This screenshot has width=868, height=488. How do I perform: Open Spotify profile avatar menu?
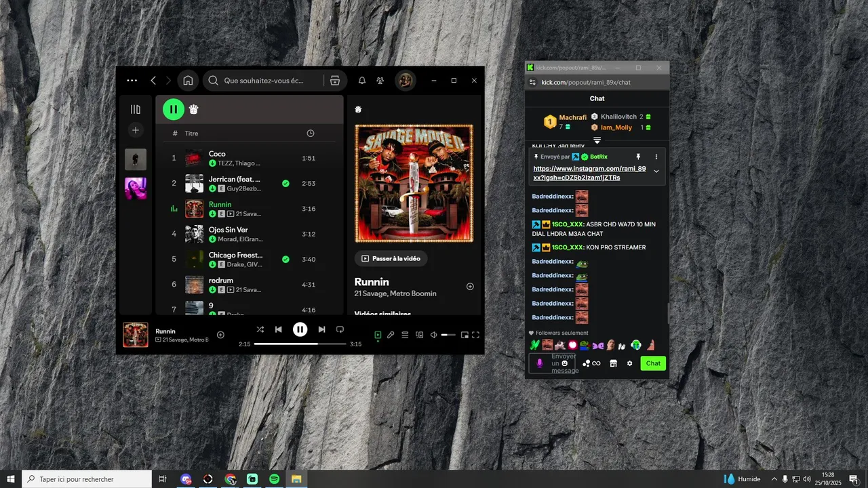point(406,81)
